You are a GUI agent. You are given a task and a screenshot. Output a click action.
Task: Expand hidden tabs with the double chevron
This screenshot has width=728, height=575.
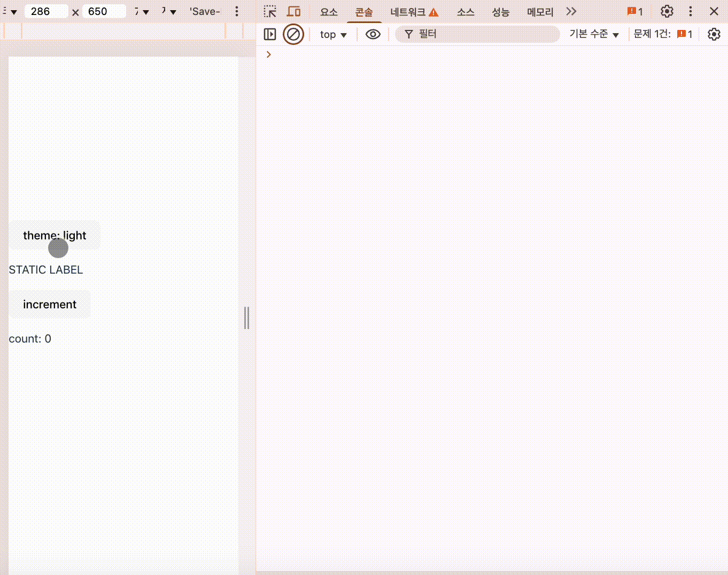(571, 11)
